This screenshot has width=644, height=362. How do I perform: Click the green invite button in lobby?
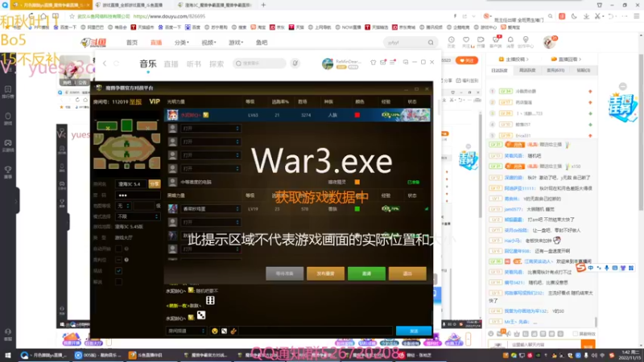tap(366, 274)
